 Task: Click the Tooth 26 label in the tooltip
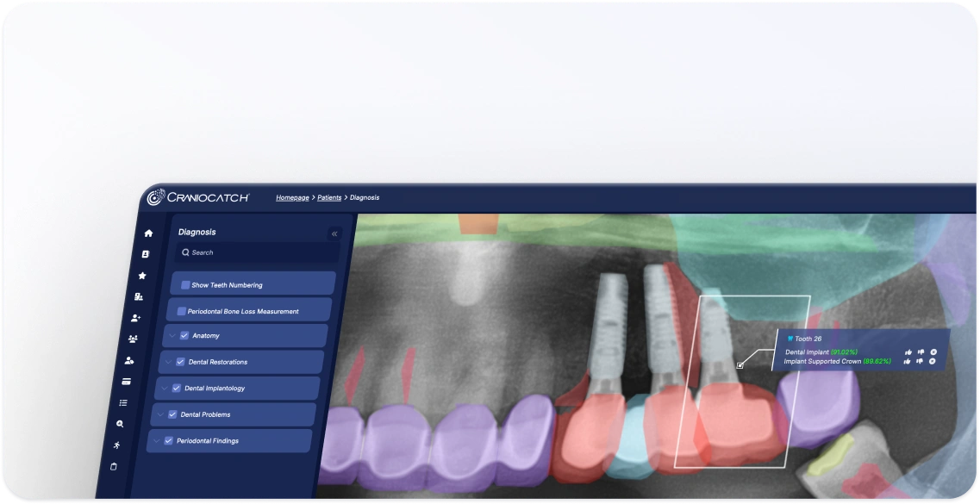tap(808, 339)
